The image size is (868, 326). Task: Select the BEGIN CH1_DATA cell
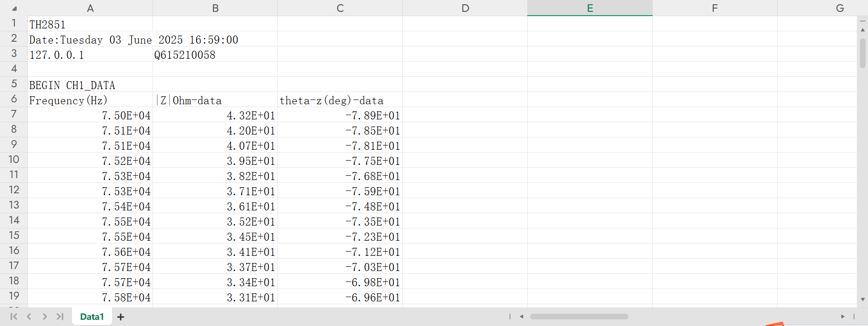90,85
